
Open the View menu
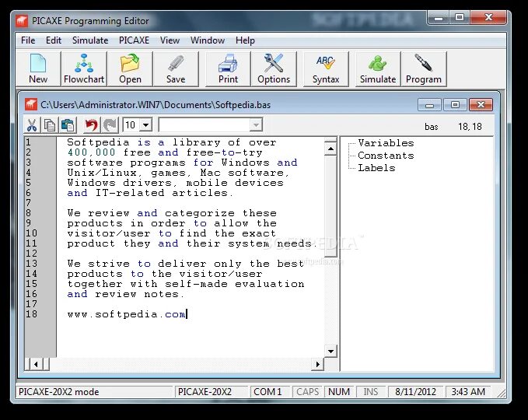tap(170, 40)
